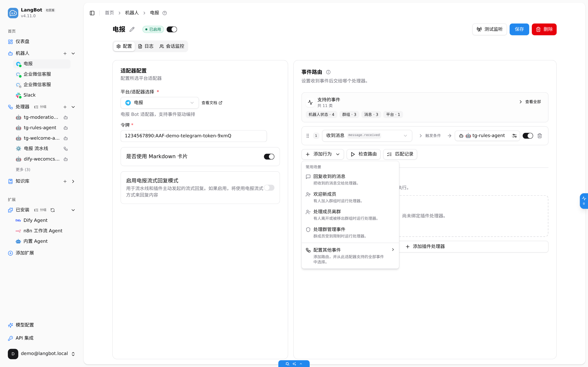This screenshot has width=588, height=367.
Task: Expand the 触发条件 section
Action: pyautogui.click(x=430, y=136)
